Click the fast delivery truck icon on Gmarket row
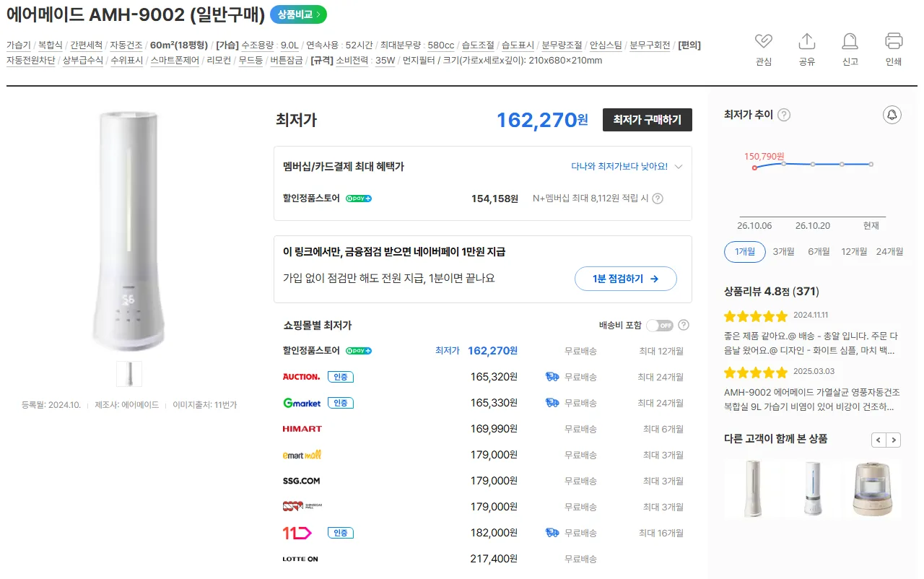Image resolution: width=924 pixels, height=579 pixels. [552, 403]
